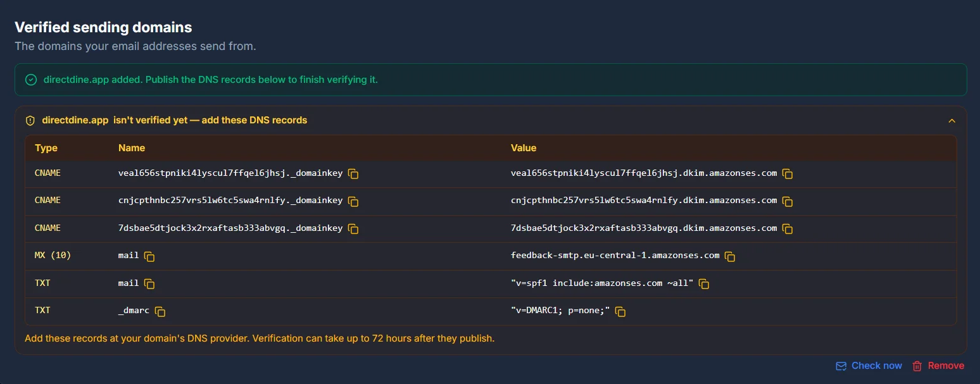This screenshot has height=384, width=980.
Task: Click the Type column header
Action: (46, 148)
